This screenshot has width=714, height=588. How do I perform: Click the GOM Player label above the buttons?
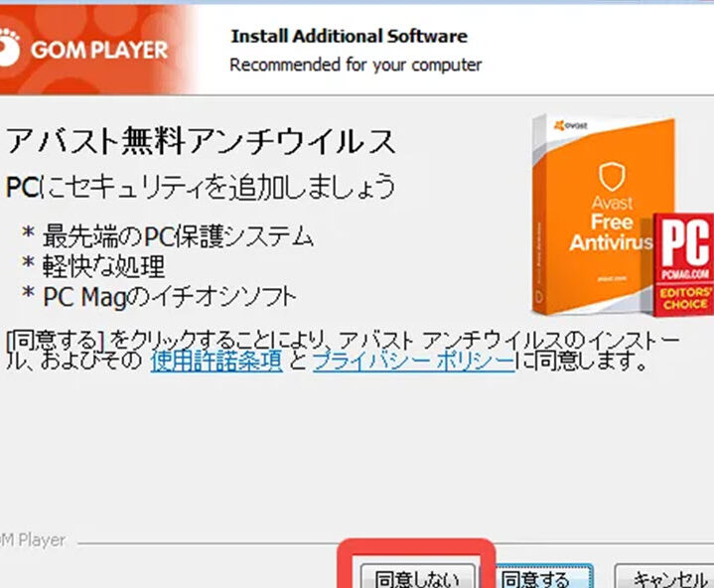click(x=34, y=540)
